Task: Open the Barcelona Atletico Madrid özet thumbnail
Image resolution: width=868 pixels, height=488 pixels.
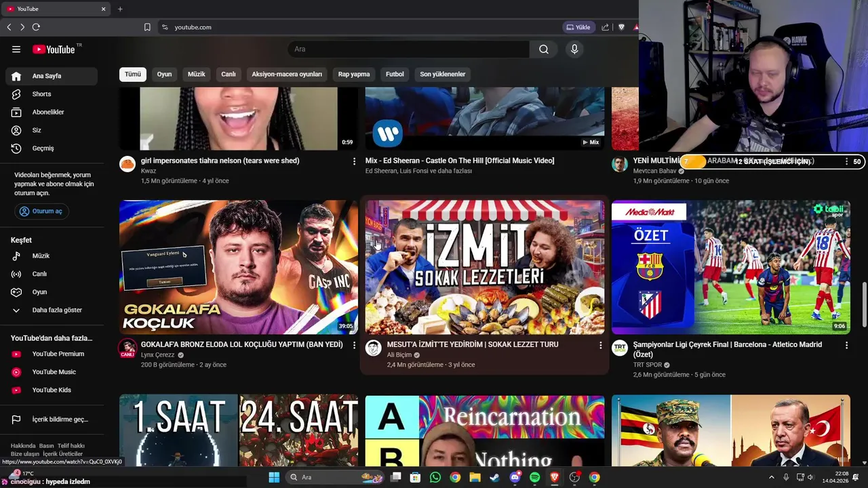Action: (x=730, y=267)
